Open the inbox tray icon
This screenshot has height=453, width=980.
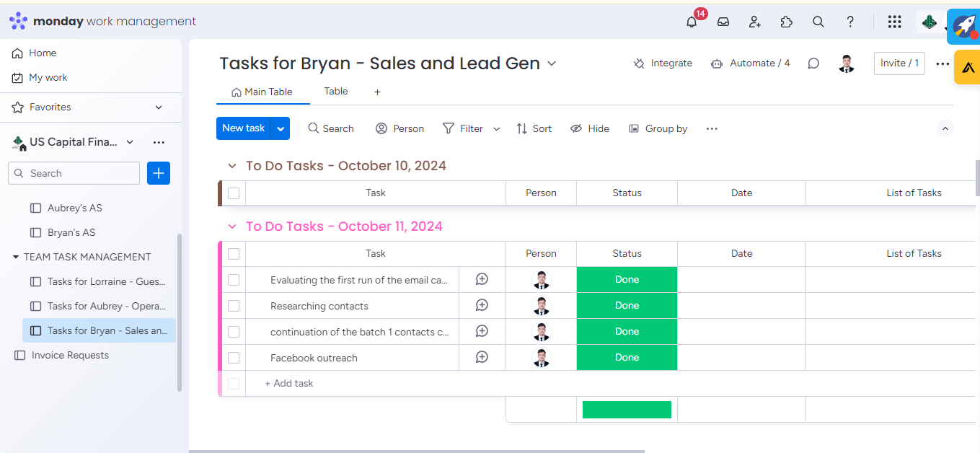(723, 22)
